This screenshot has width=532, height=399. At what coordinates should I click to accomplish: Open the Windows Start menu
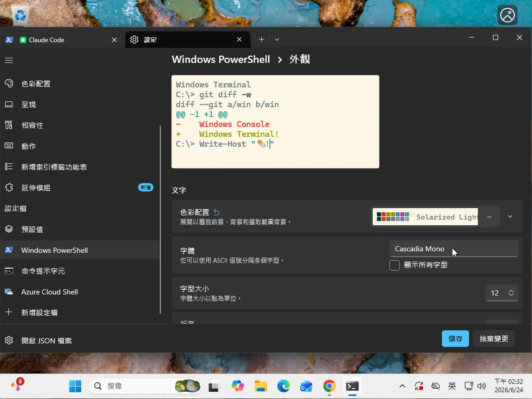(x=75, y=386)
